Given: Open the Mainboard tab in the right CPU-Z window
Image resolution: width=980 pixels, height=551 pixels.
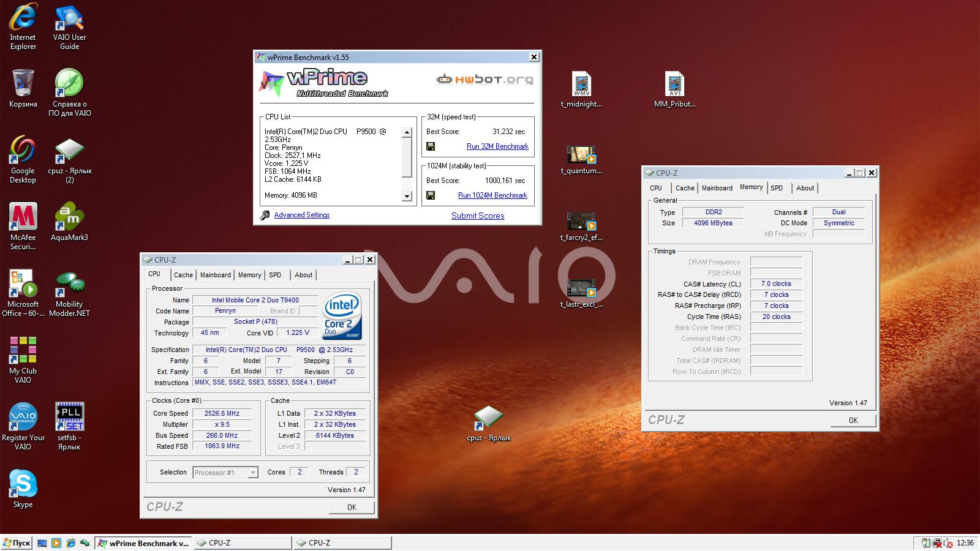Looking at the screenshot, I should pos(717,189).
